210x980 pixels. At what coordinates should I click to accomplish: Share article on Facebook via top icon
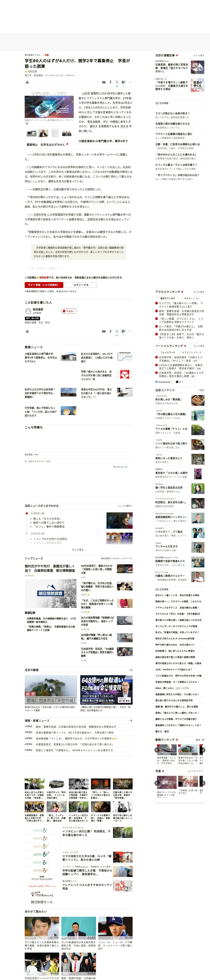(x=111, y=82)
